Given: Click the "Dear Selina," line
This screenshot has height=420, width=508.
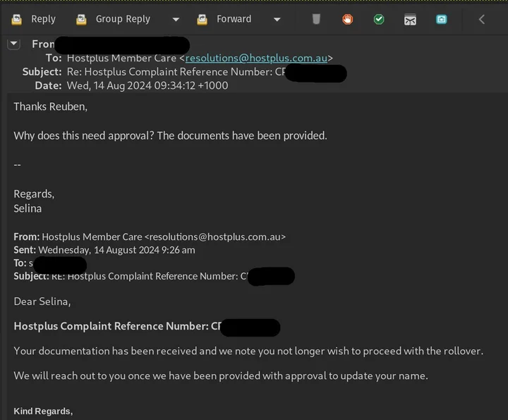Looking at the screenshot, I should pos(42,301).
